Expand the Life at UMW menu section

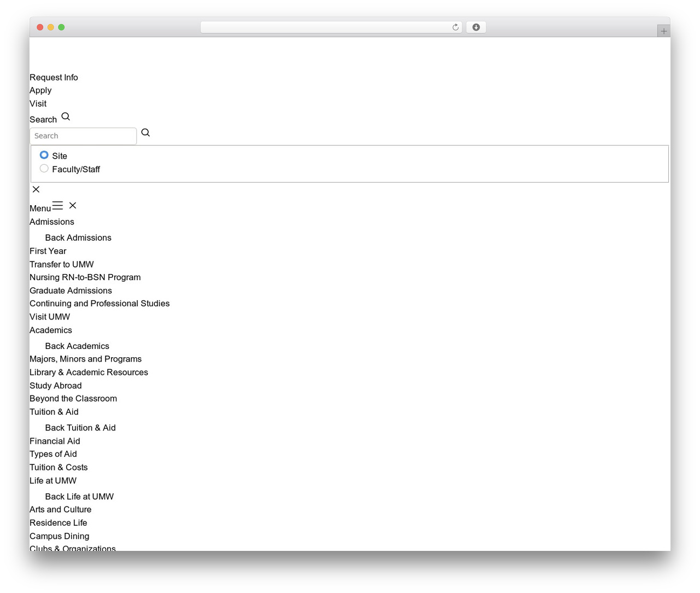(53, 481)
